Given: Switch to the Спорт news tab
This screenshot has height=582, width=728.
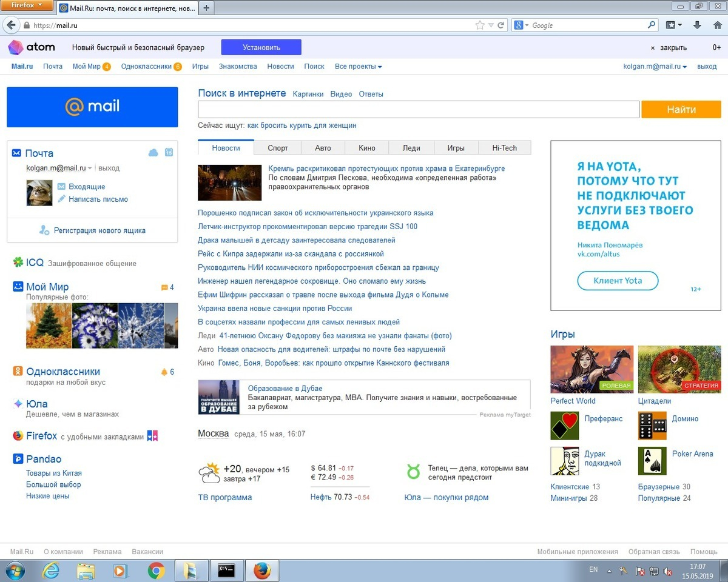Looking at the screenshot, I should point(278,148).
